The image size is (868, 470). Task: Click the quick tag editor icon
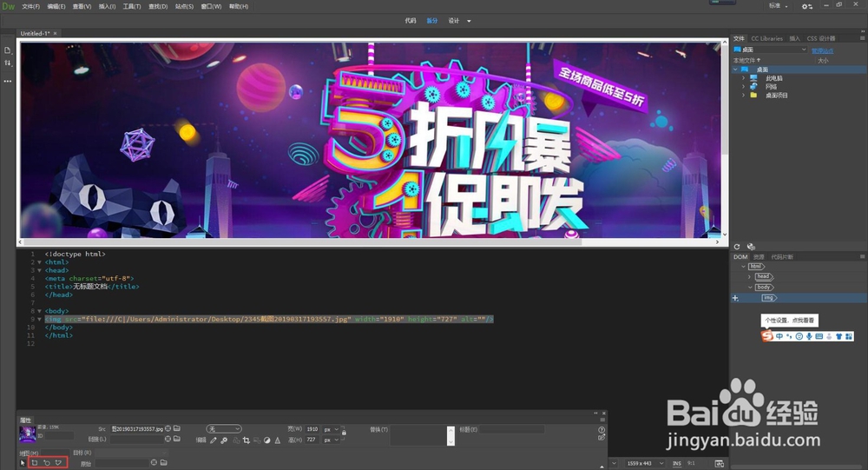click(x=602, y=437)
